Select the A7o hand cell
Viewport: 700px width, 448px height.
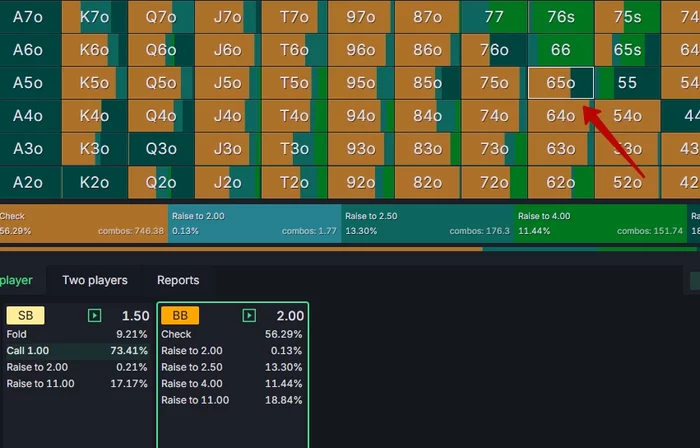click(x=29, y=17)
